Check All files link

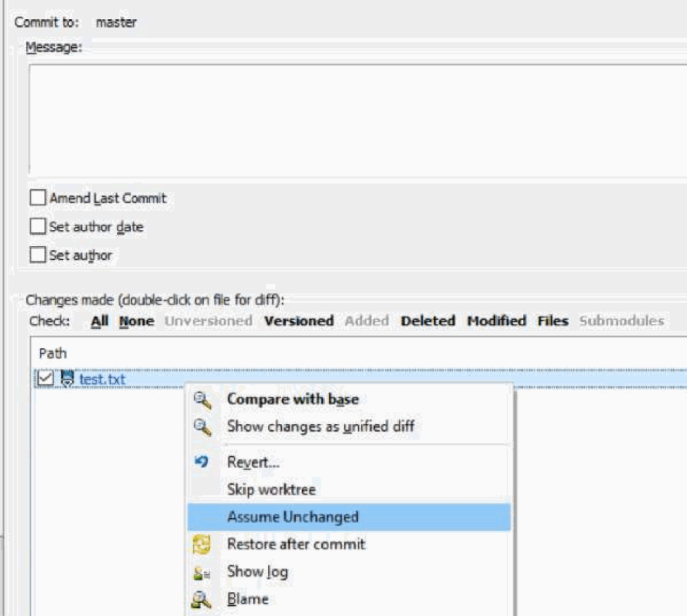99,321
